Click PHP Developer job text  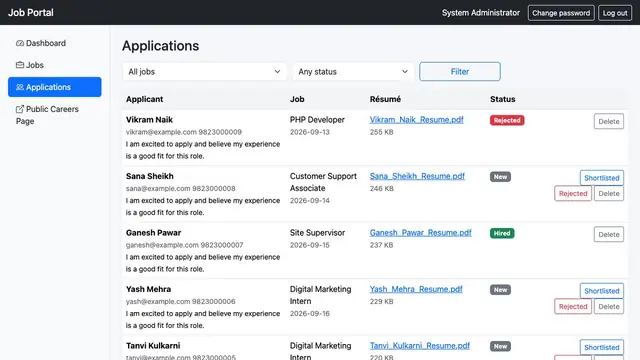pyautogui.click(x=317, y=120)
